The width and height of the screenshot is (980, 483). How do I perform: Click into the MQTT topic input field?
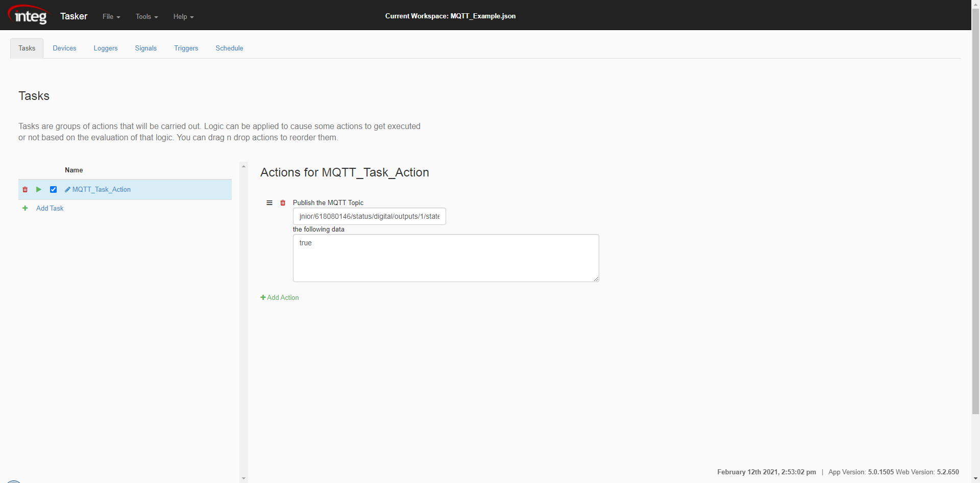click(x=370, y=216)
